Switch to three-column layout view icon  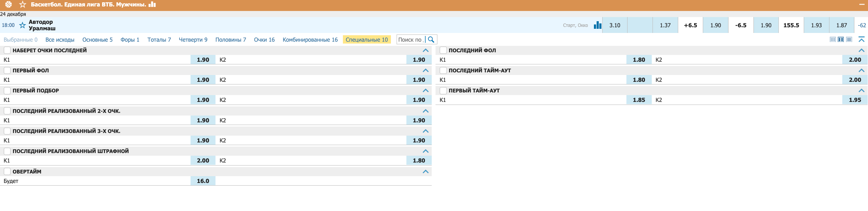832,40
